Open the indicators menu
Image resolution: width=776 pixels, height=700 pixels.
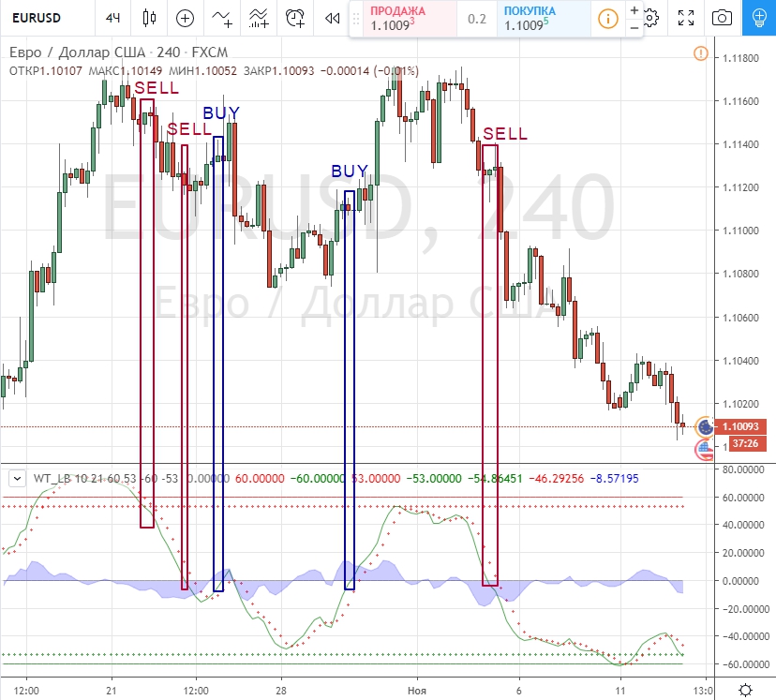[x=222, y=18]
